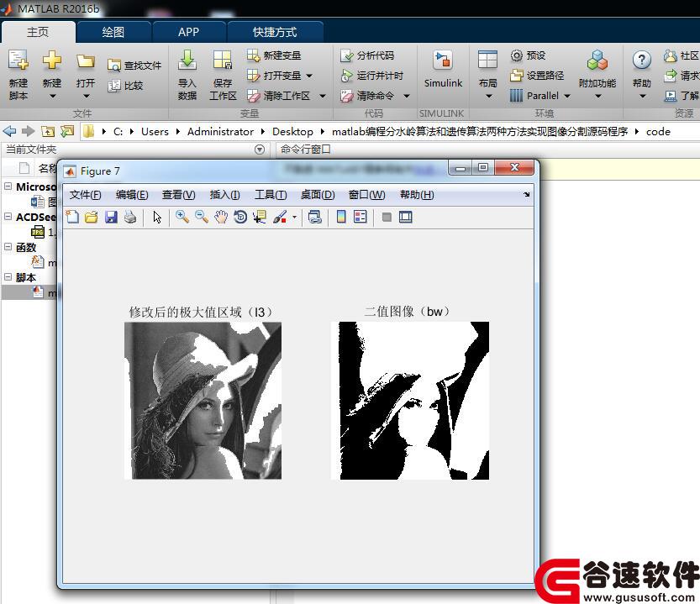
Task: Navigate back with the left arrow button
Action: (9, 131)
